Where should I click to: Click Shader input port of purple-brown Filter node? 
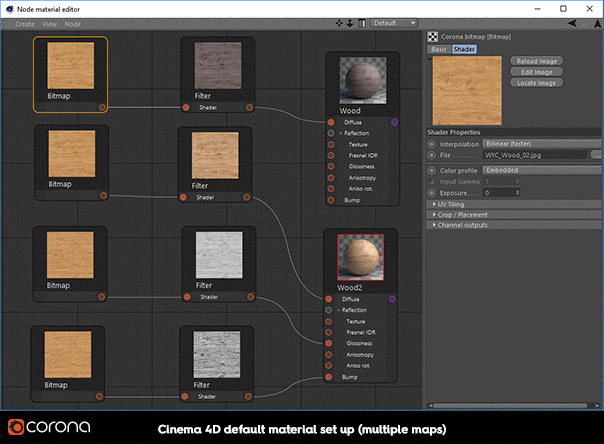pos(186,107)
